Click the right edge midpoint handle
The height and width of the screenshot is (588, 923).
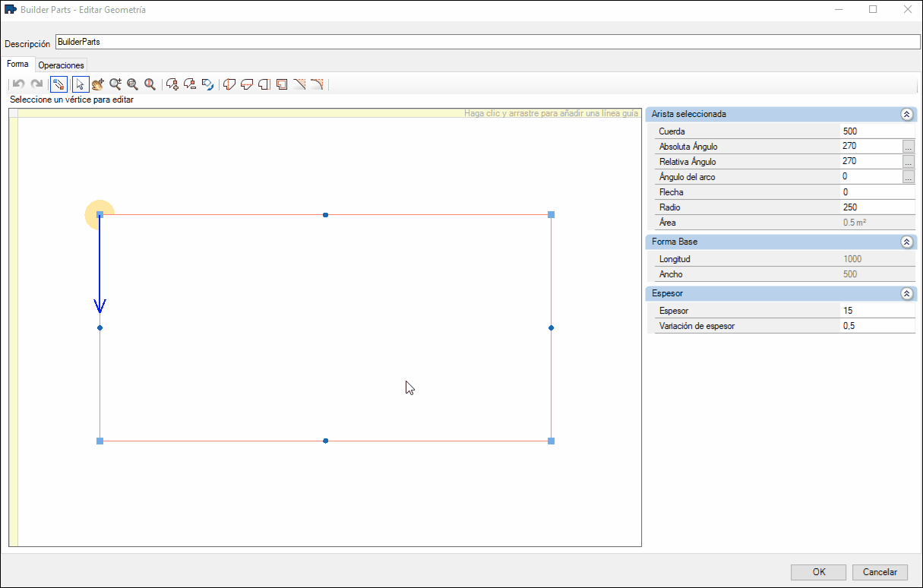(552, 328)
